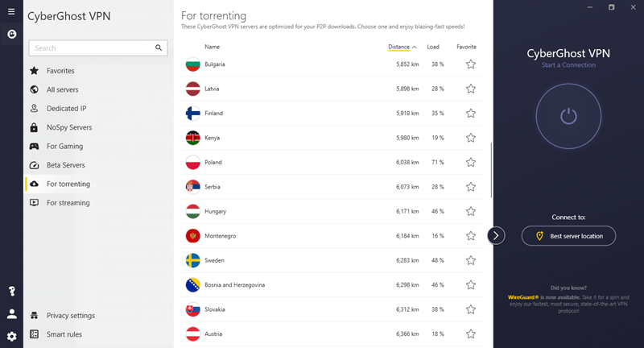Click the server list vertical scrollbar
Image resolution: width=644 pixels, height=348 pixels.
point(491,170)
